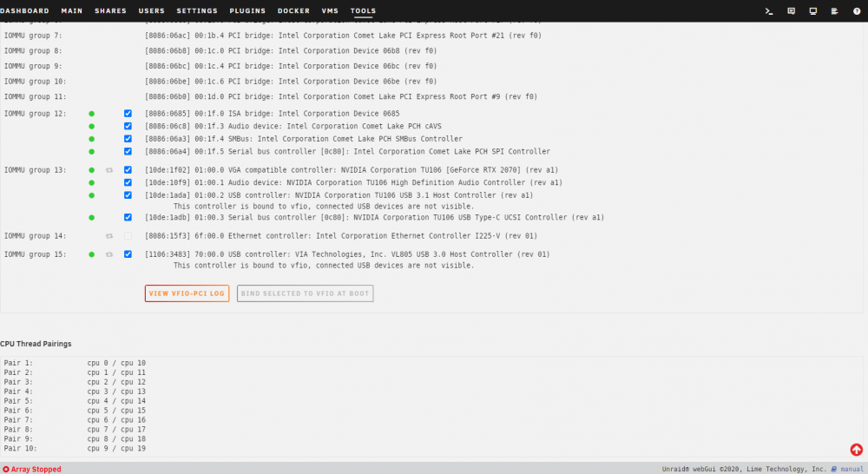Click the IOMMU group 7 label

(33, 36)
